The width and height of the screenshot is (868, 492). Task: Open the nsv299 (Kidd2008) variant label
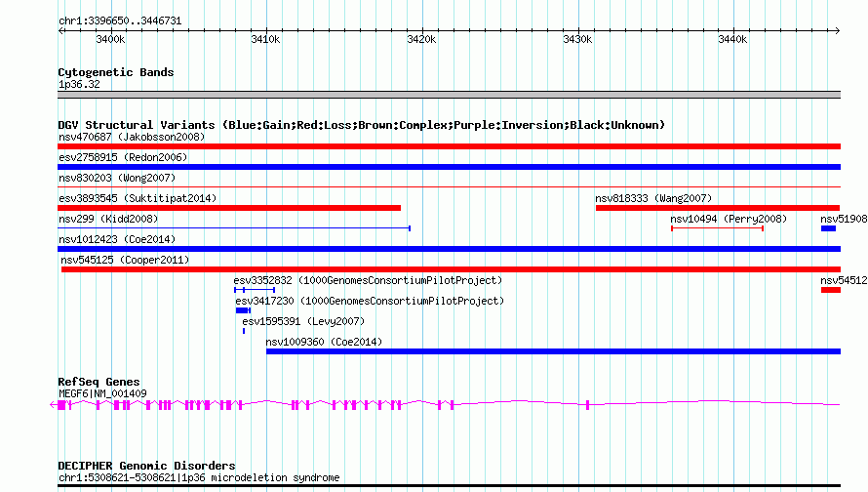pos(108,219)
